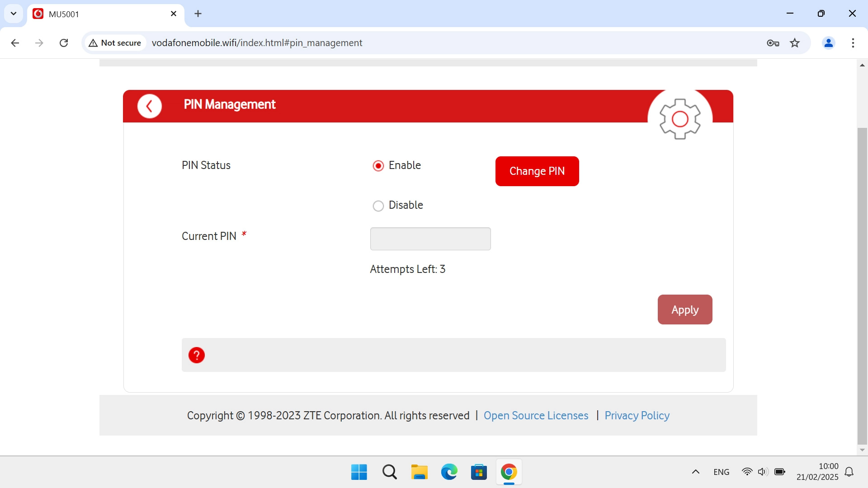Click the settings gear icon in the header
Screen dimensions: 868x488
(680, 119)
